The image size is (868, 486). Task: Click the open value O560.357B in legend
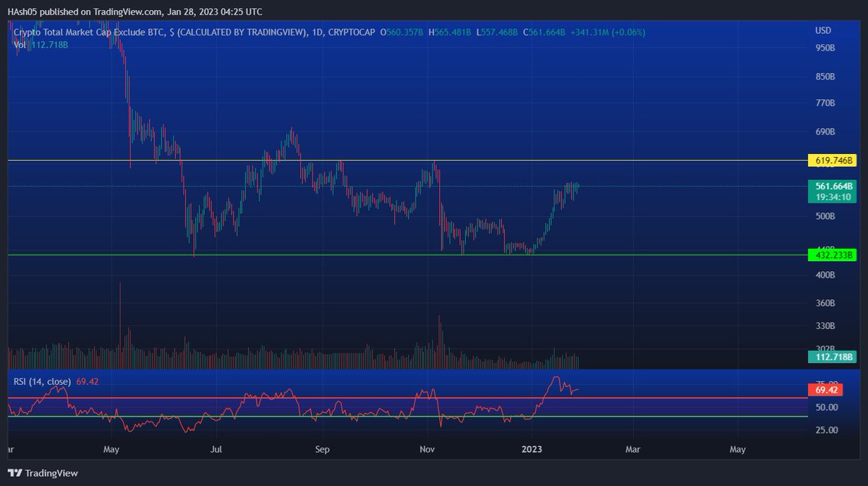tap(403, 32)
